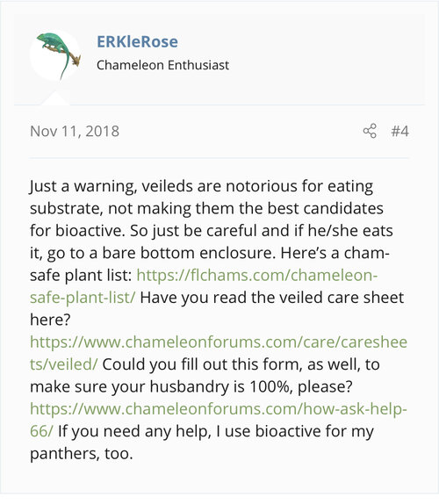
Task: Click the words 'bare bottom enclosure' in the post
Action: click(x=189, y=253)
